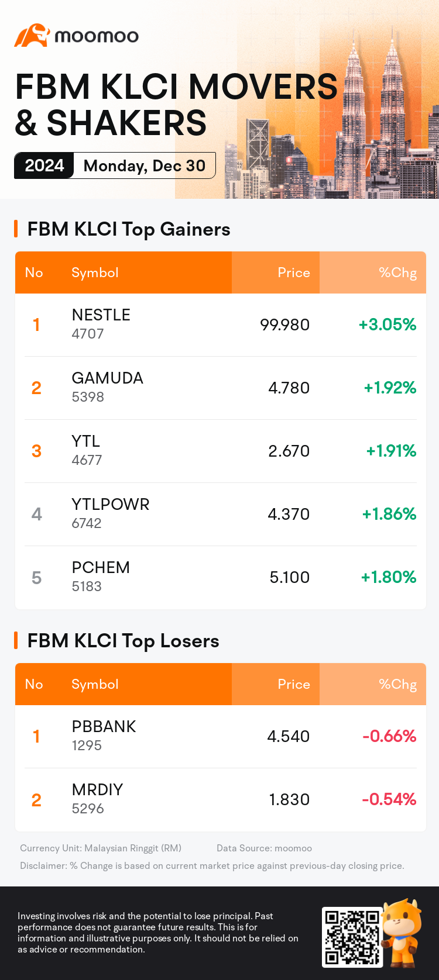Click the Monday, Dec 30 date label
Screen dimensions: 439x980
[x=144, y=165]
